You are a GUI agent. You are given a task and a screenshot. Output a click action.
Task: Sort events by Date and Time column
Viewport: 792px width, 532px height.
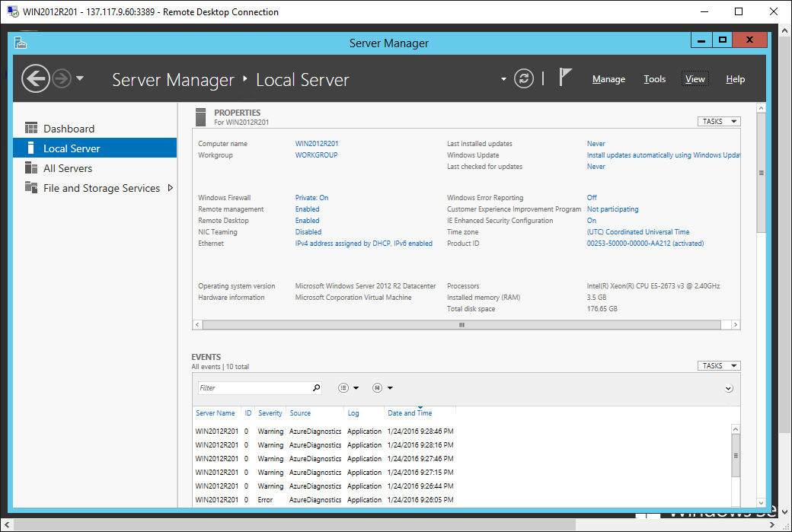(410, 413)
